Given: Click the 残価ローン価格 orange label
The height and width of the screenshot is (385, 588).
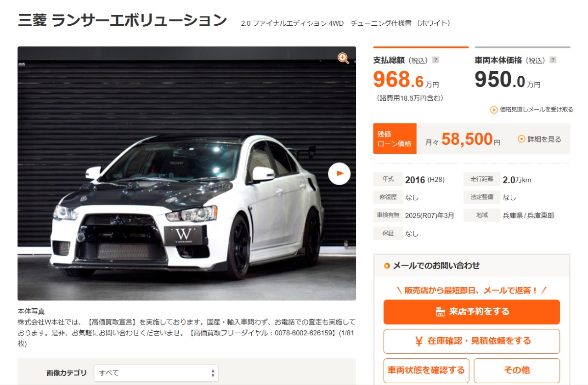Looking at the screenshot, I should [395, 139].
